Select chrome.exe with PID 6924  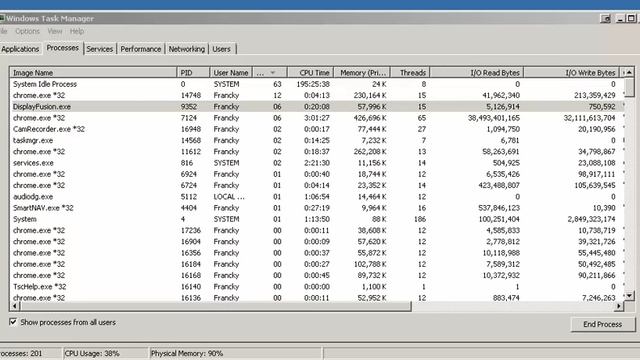coord(317,174)
